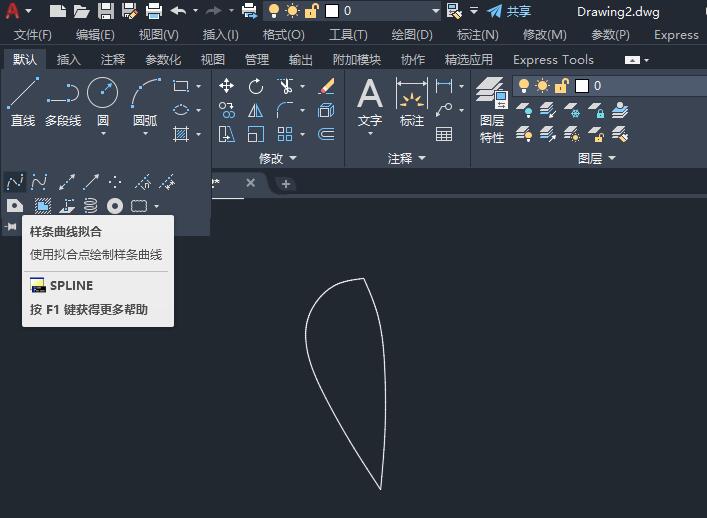Start the 直线 line tool

pyautogui.click(x=23, y=101)
